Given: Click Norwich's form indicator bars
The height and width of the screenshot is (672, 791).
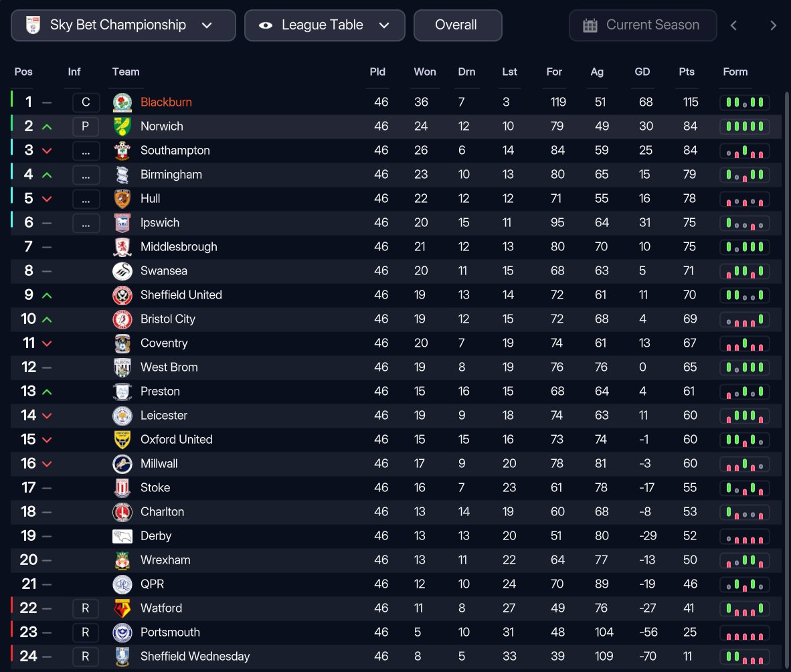Looking at the screenshot, I should [744, 127].
